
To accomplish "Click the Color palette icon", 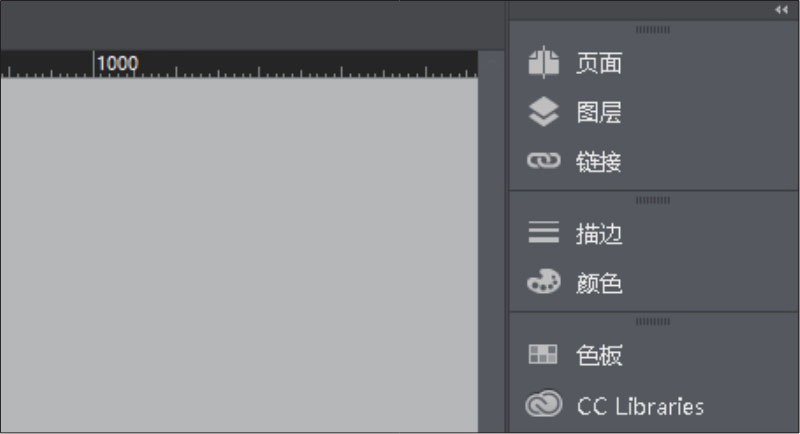I will [543, 282].
